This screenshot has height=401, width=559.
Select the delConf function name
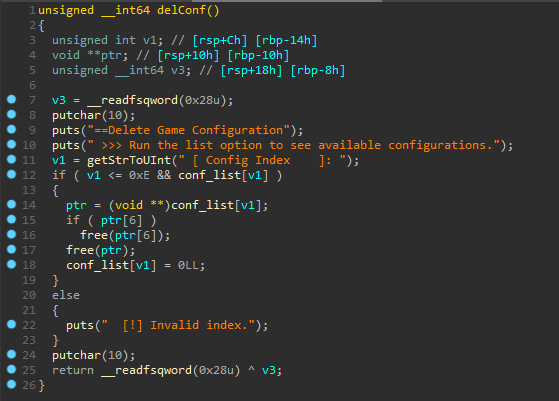click(181, 10)
